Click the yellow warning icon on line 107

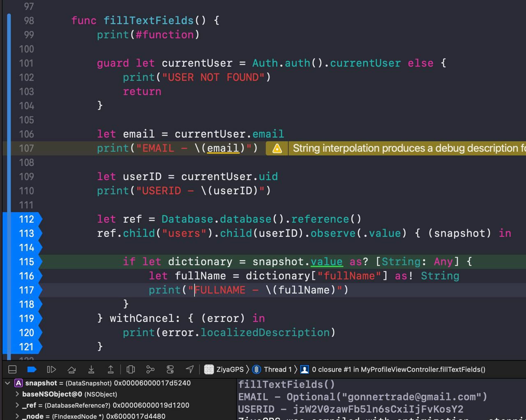click(x=277, y=148)
